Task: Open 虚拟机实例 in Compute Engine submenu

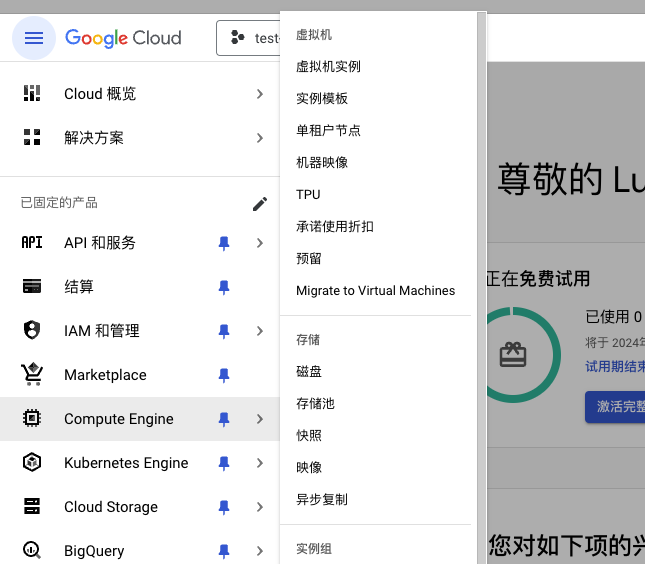Action: coord(328,66)
